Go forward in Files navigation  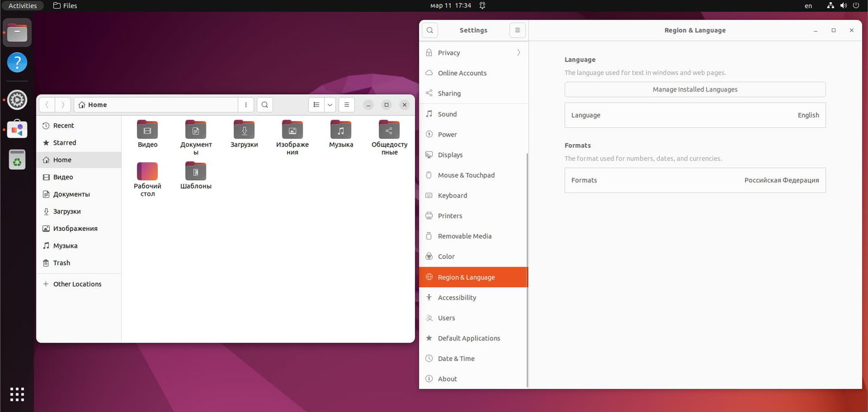coord(63,105)
